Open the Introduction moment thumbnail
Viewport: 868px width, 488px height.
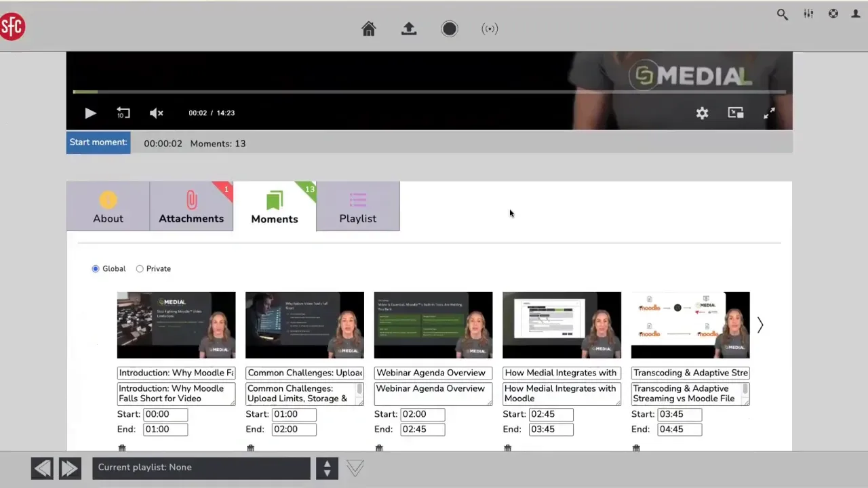click(x=176, y=325)
